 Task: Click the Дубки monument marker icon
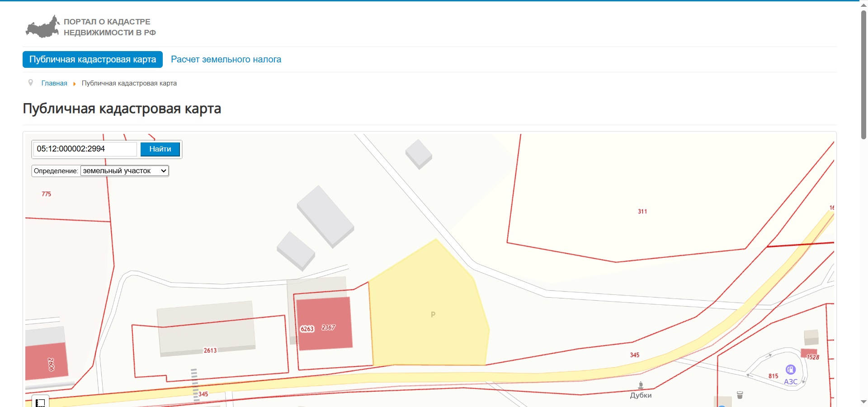641,385
